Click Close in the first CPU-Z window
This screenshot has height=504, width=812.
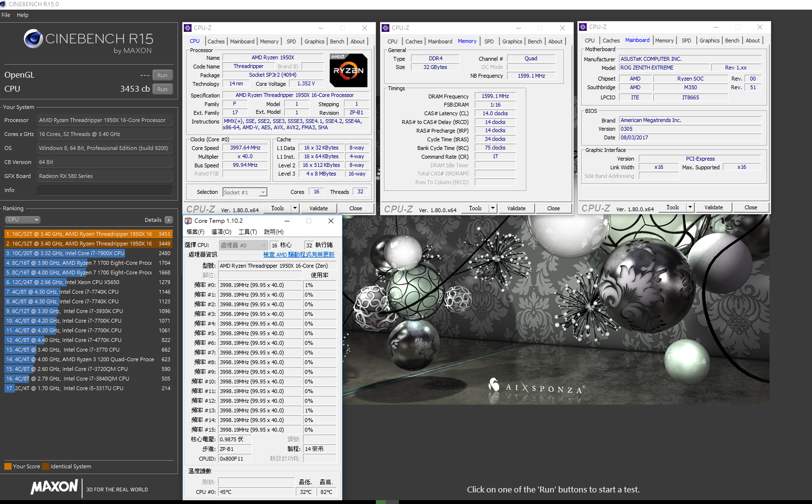356,208
